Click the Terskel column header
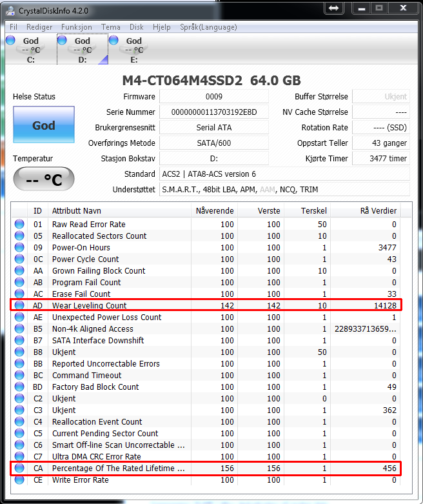This screenshot has width=423, height=504. click(308, 211)
